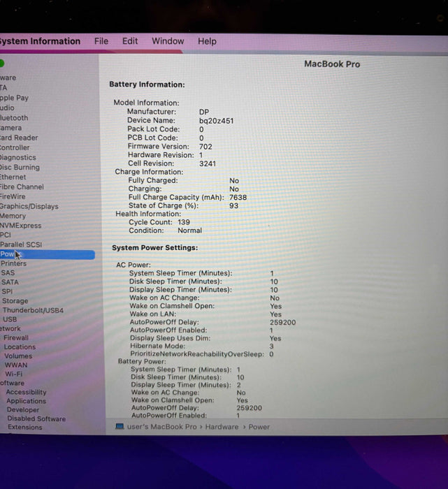Select Storage in the sidebar

tap(15, 301)
